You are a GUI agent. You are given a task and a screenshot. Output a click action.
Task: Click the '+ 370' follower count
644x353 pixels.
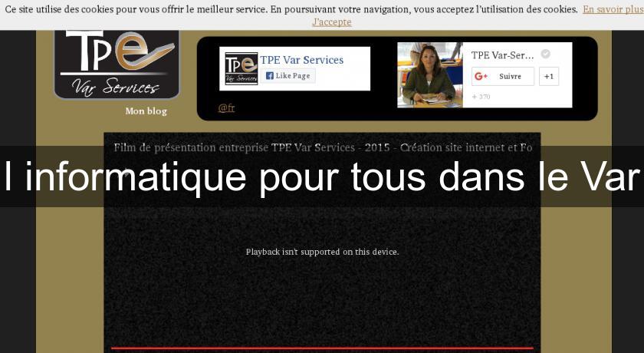point(481,97)
